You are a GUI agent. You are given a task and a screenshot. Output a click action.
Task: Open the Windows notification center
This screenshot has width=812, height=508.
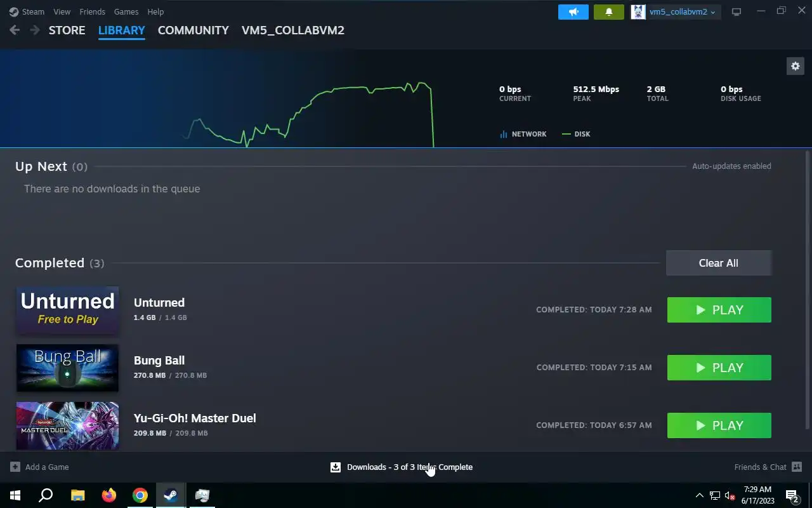point(792,495)
